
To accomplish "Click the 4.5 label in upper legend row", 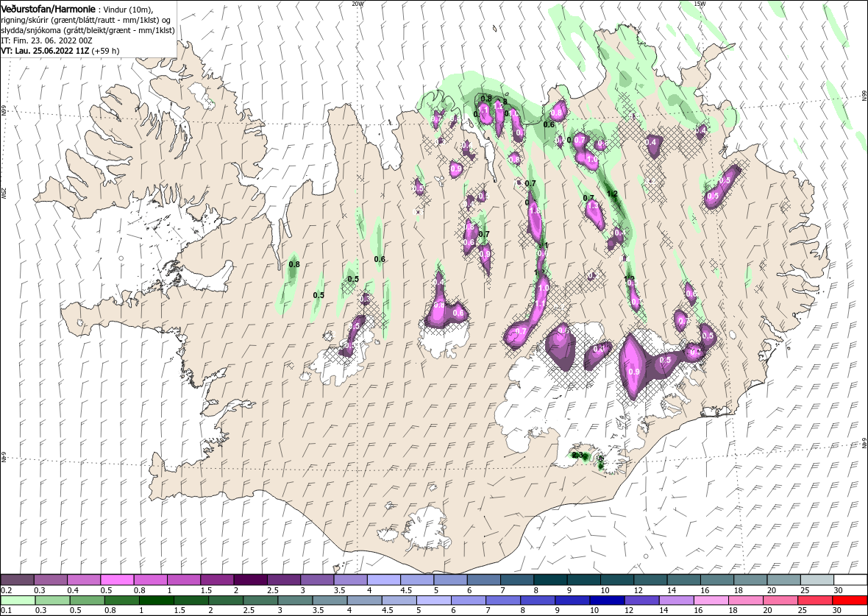I will [x=406, y=590].
